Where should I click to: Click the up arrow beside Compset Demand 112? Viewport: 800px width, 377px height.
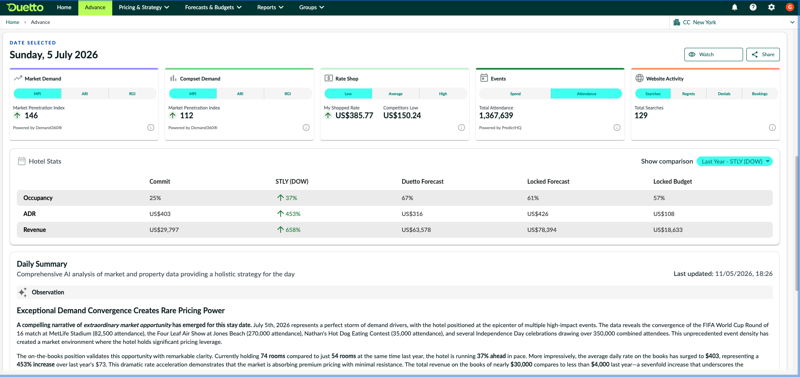click(x=173, y=116)
